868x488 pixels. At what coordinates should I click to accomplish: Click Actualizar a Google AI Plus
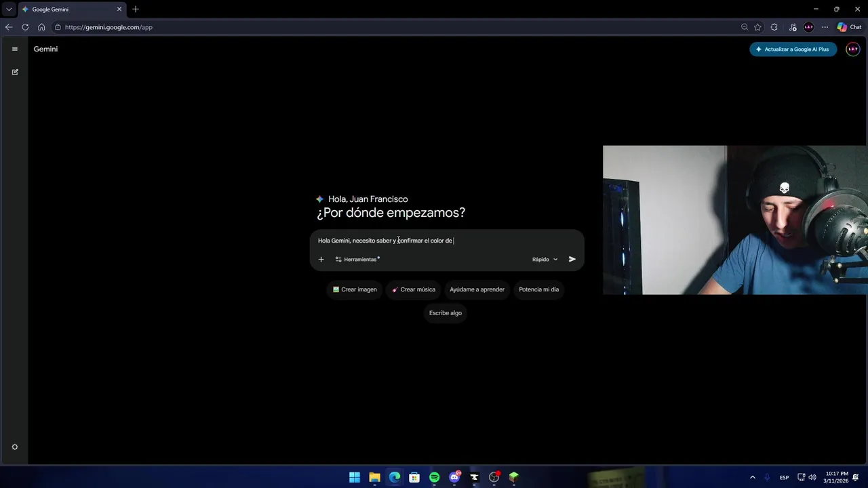point(793,49)
